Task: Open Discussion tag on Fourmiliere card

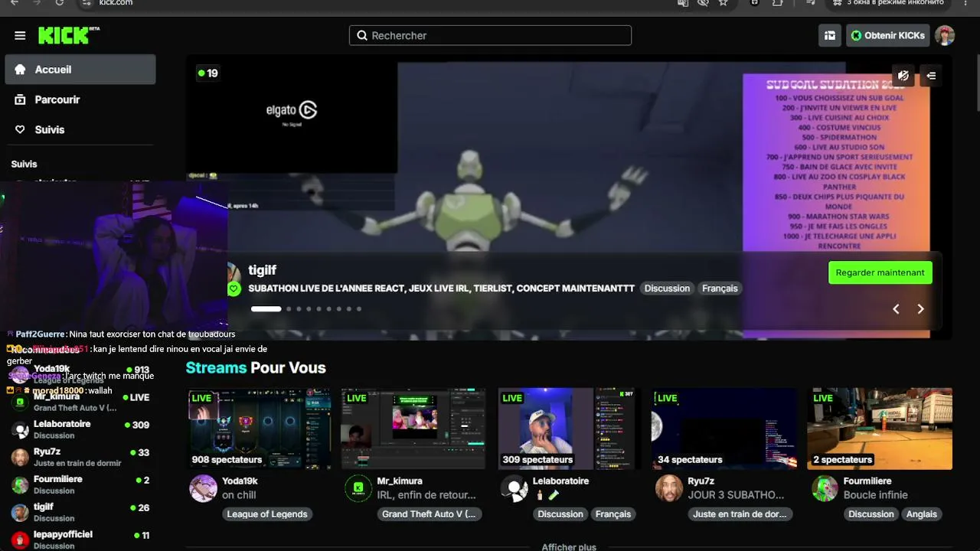Action: click(871, 514)
